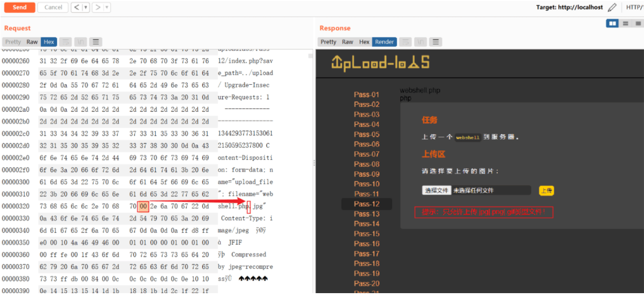Select combined tabbed layout icon
This screenshot has height=298, width=644.
(x=637, y=23)
